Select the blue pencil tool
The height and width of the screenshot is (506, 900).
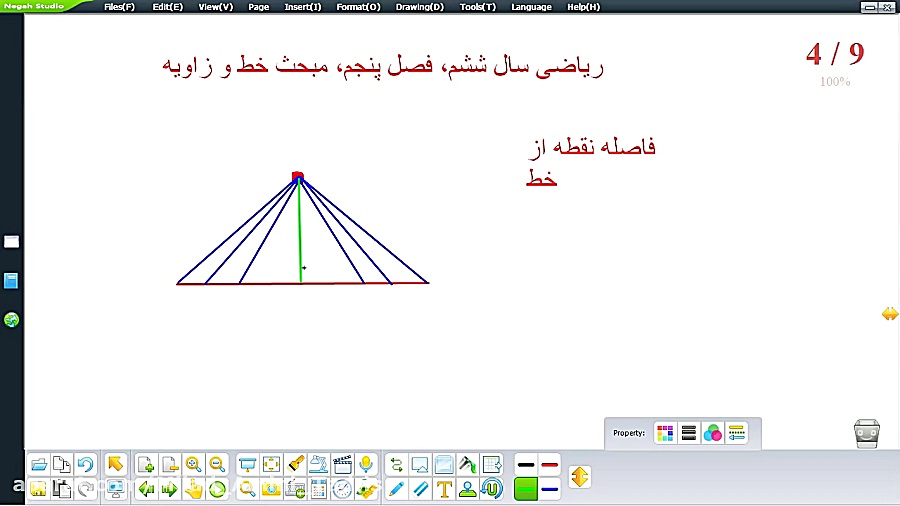[396, 489]
